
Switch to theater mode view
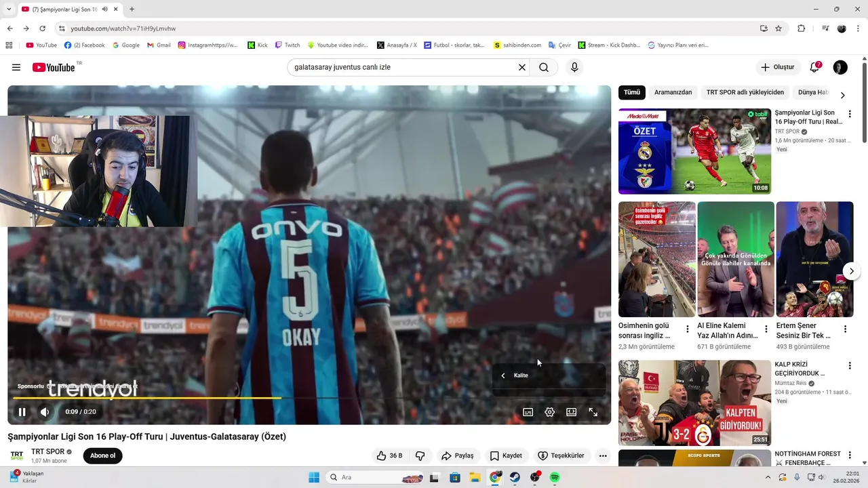571,411
